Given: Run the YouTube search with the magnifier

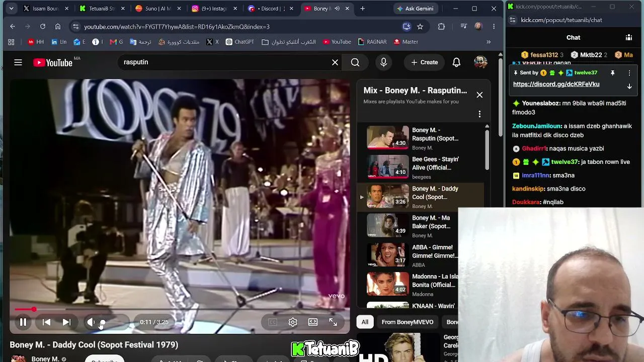Looking at the screenshot, I should (x=355, y=62).
